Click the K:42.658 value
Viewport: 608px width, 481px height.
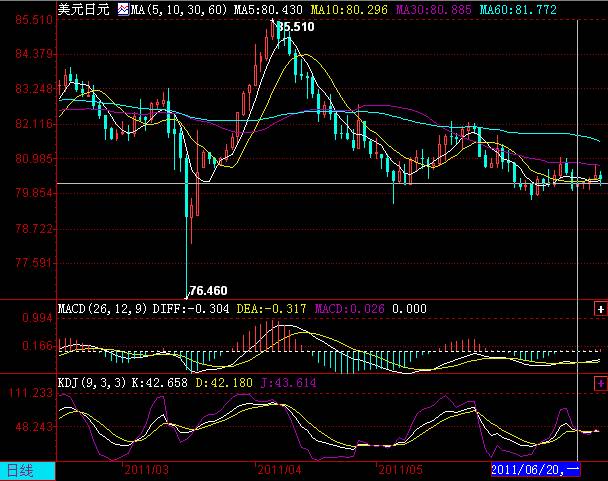point(159,383)
